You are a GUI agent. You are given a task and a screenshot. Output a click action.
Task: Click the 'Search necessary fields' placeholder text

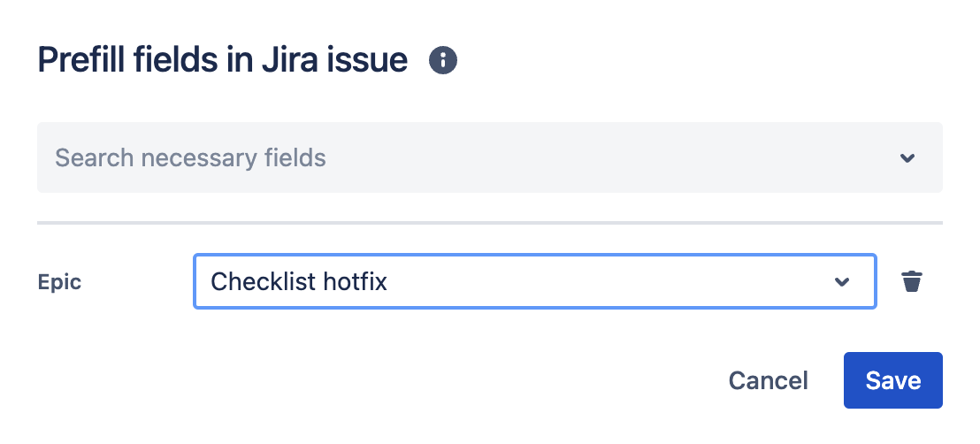coord(190,158)
